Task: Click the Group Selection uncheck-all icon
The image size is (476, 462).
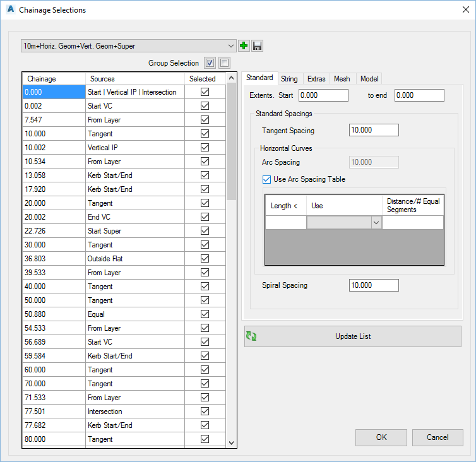Action: click(224, 63)
